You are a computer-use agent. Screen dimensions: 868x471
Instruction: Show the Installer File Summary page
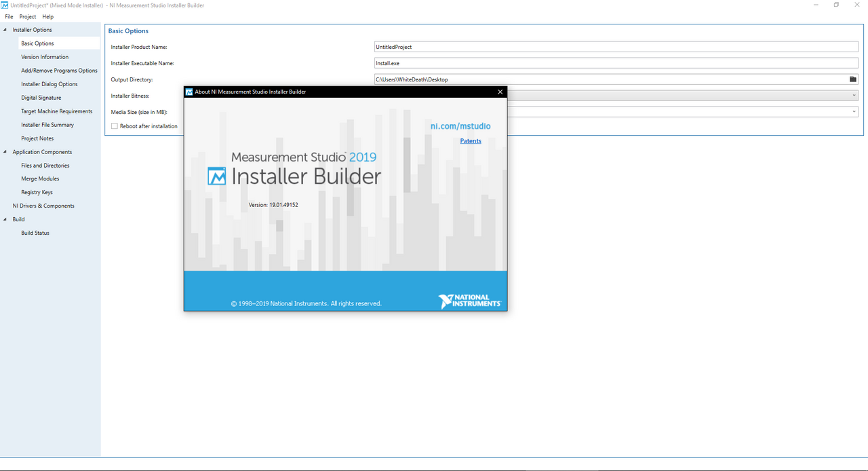(47, 125)
